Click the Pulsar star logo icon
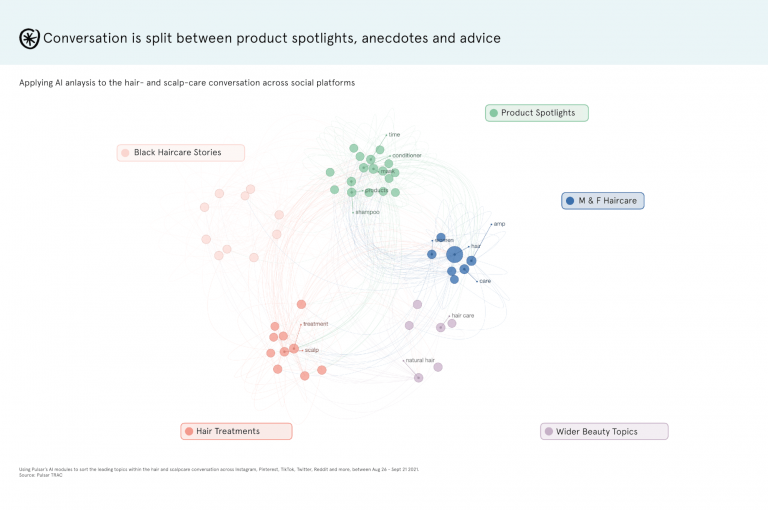768x510 pixels. coord(29,38)
